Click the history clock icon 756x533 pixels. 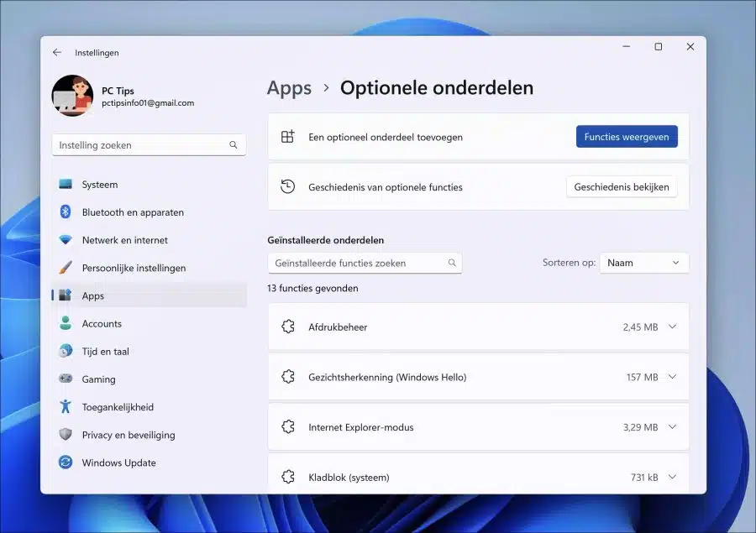pos(288,186)
